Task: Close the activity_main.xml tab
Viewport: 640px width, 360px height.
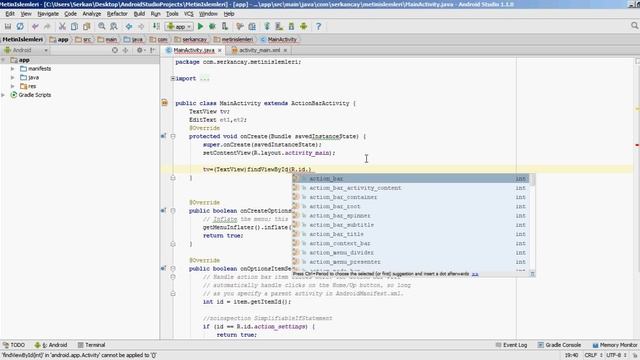Action: click(285, 50)
